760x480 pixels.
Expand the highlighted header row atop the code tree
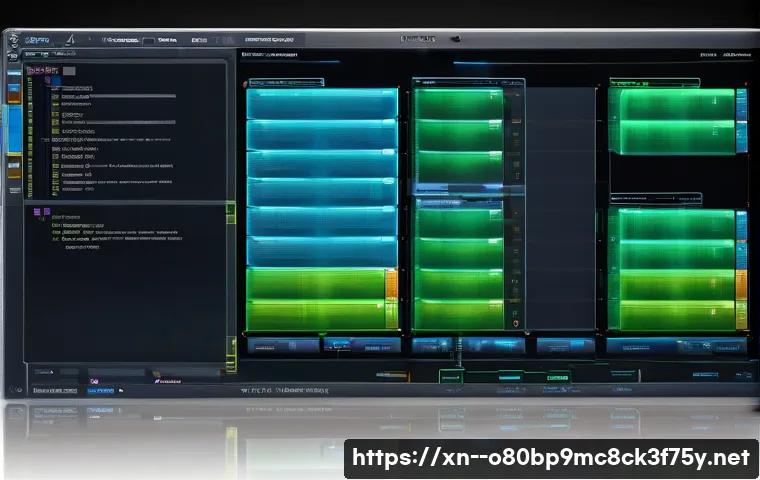click(x=42, y=70)
